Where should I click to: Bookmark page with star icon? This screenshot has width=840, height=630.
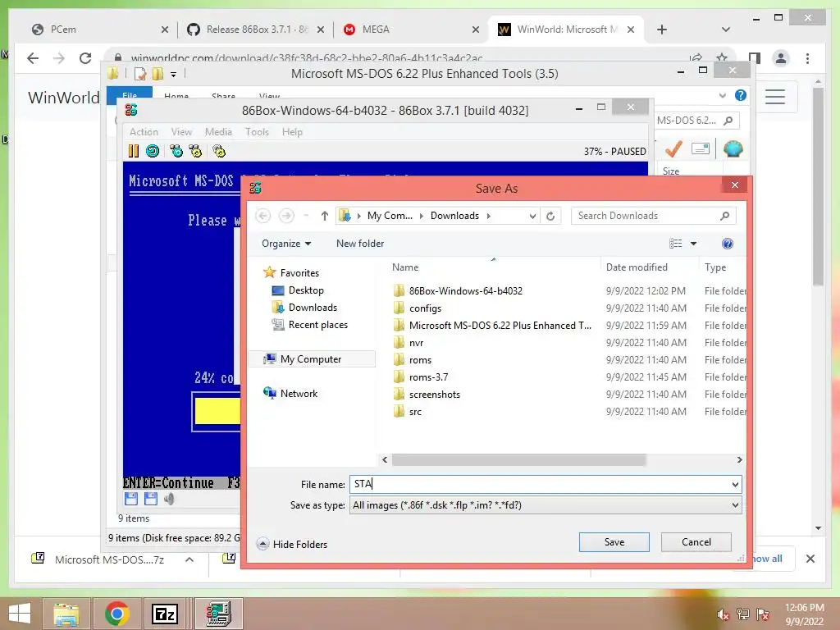coord(722,57)
